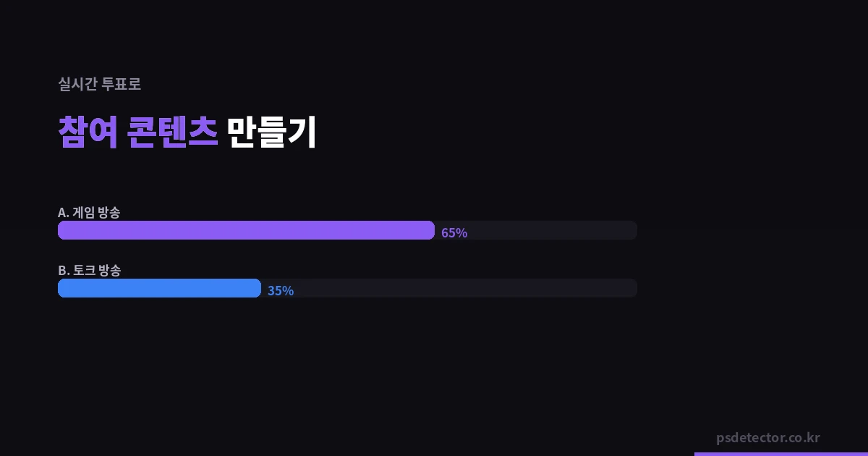Click the 'A.' prefix of the first option

click(x=64, y=213)
